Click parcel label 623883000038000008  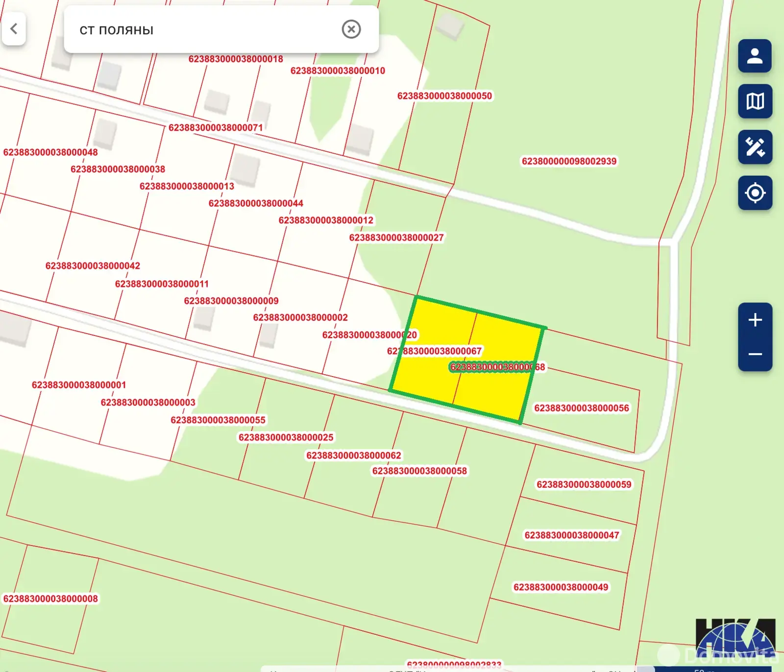coord(50,599)
